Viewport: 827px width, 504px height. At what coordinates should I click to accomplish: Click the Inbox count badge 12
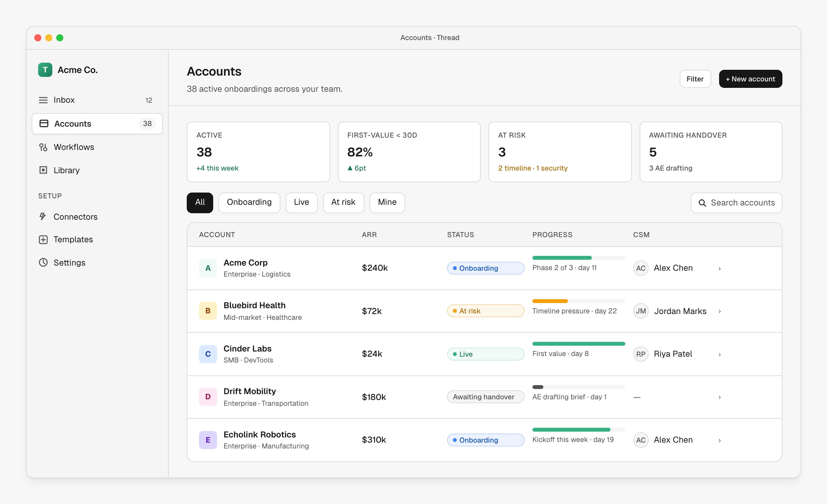tap(149, 100)
